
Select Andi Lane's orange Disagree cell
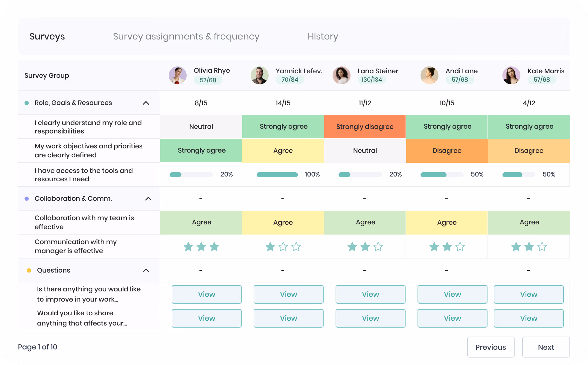[x=447, y=151]
